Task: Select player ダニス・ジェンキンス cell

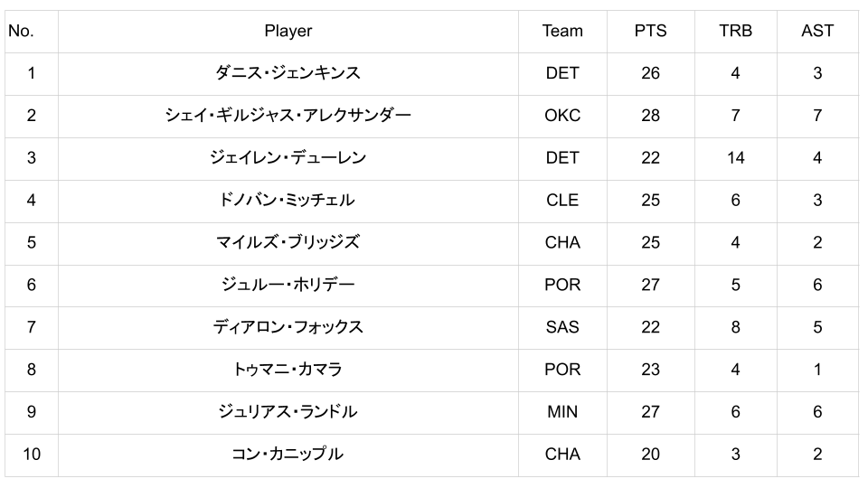Action: click(288, 73)
